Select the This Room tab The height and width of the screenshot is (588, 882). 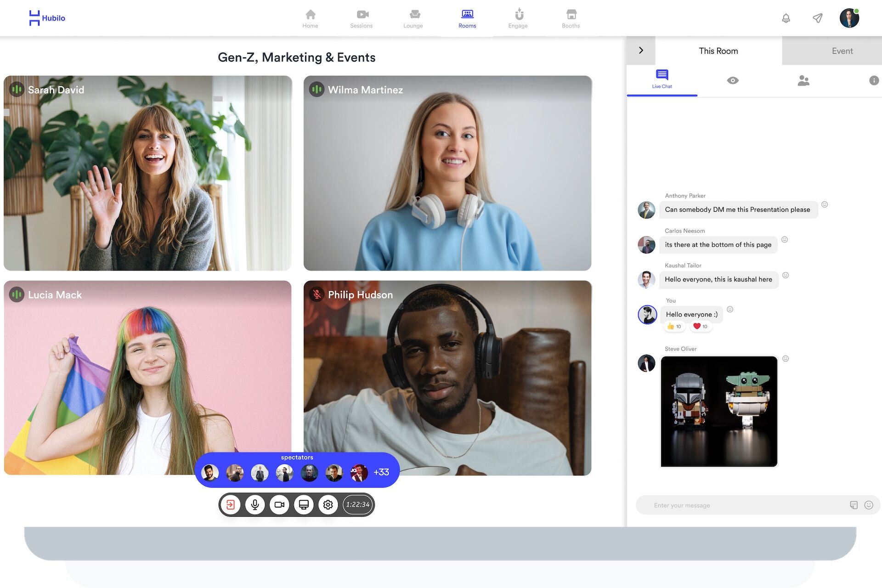[718, 51]
